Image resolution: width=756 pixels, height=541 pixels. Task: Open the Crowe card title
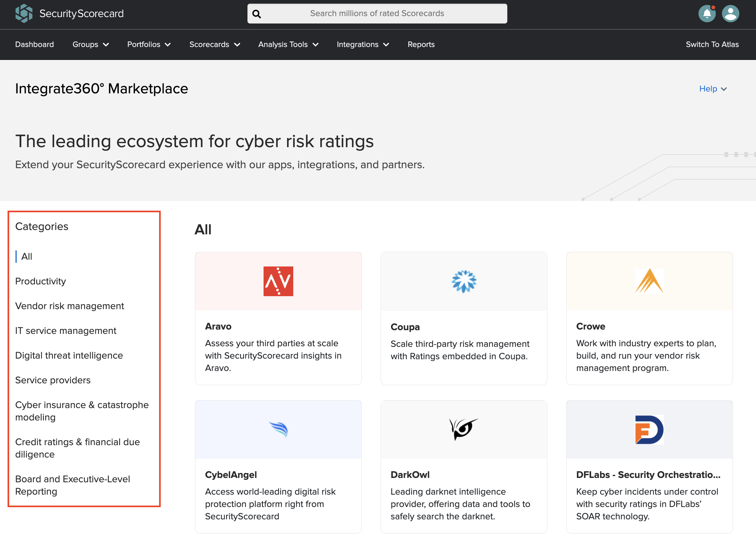590,326
